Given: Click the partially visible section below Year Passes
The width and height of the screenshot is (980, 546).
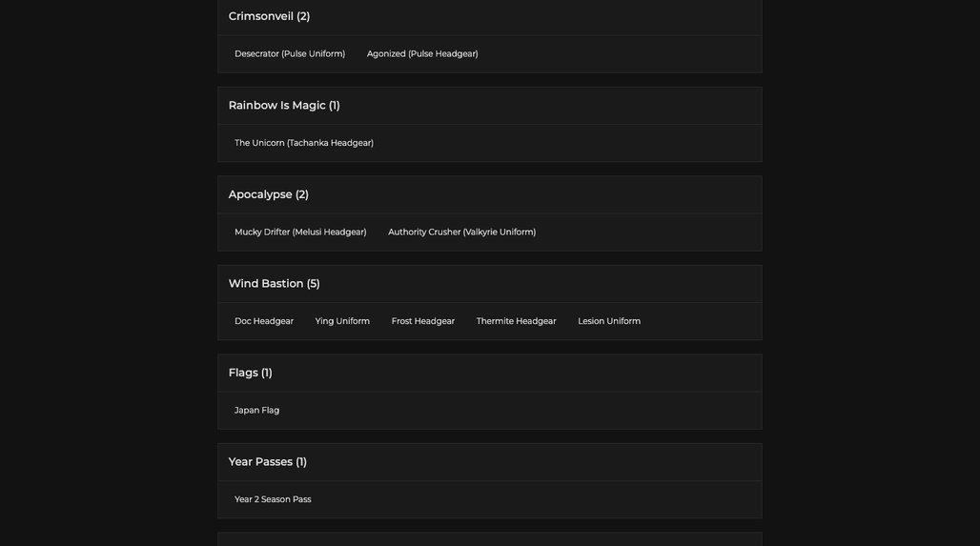Looking at the screenshot, I should pos(489,539).
